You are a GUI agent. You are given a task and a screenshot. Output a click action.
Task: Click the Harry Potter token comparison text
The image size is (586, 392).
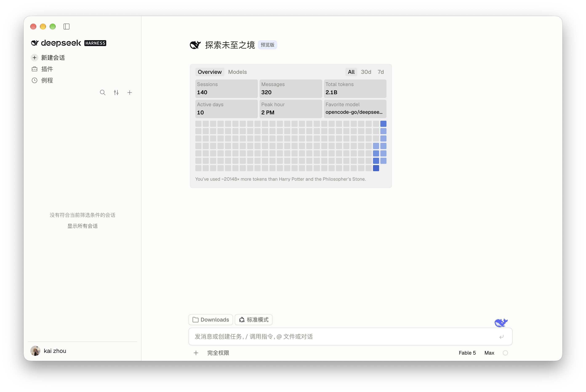click(x=280, y=179)
